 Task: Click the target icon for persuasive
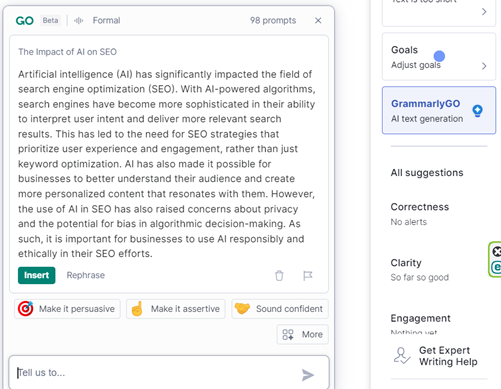click(x=25, y=309)
